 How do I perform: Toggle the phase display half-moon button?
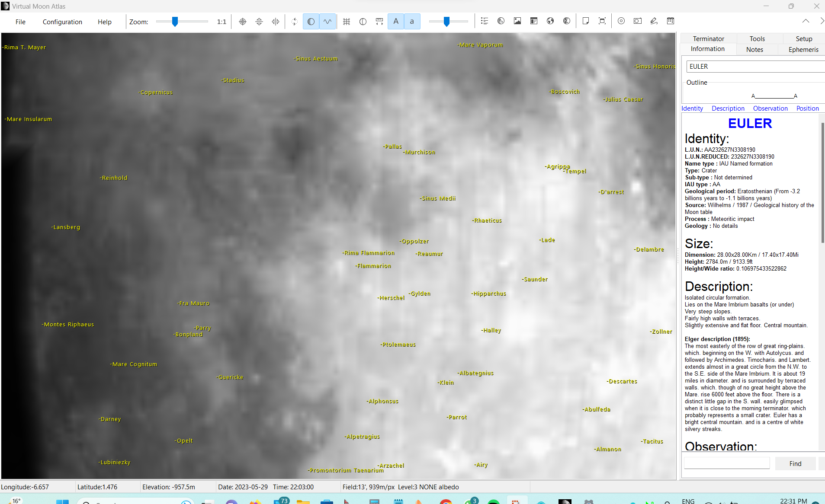[x=311, y=22]
